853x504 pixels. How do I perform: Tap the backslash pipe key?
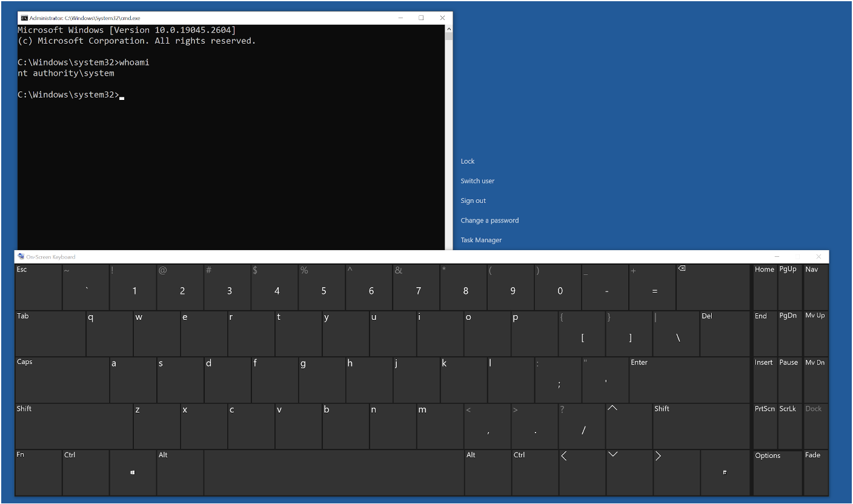(x=676, y=333)
